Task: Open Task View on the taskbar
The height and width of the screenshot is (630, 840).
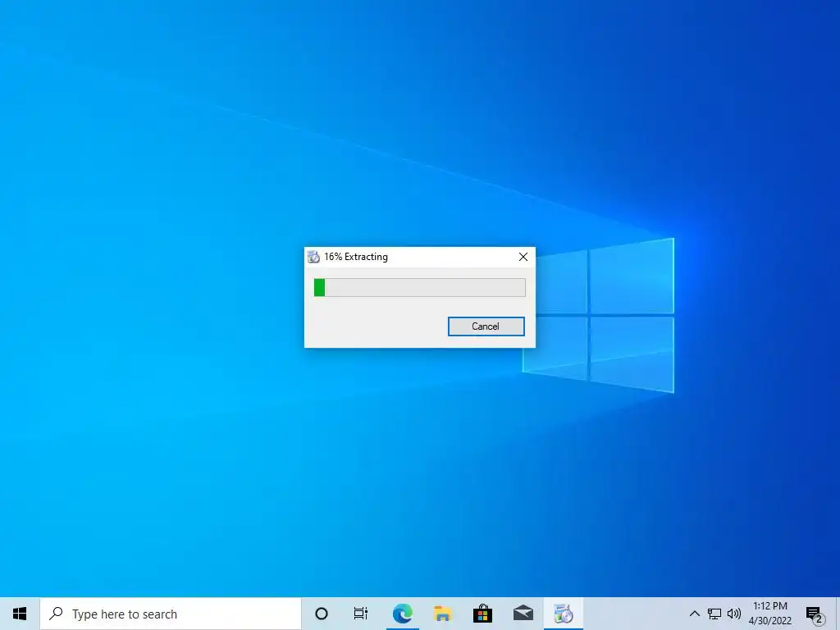Action: point(361,614)
